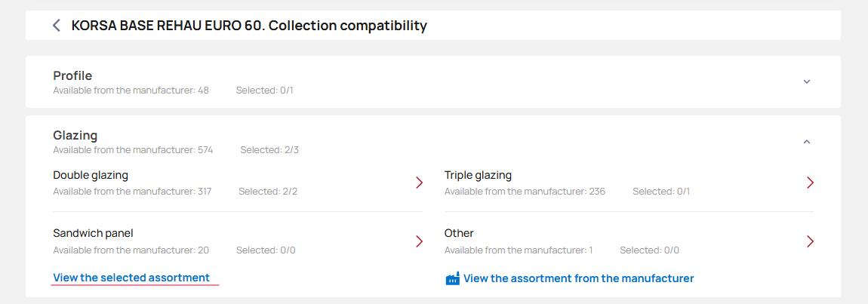868x304 pixels.
Task: Select the Double glazing label
Action: 91,175
